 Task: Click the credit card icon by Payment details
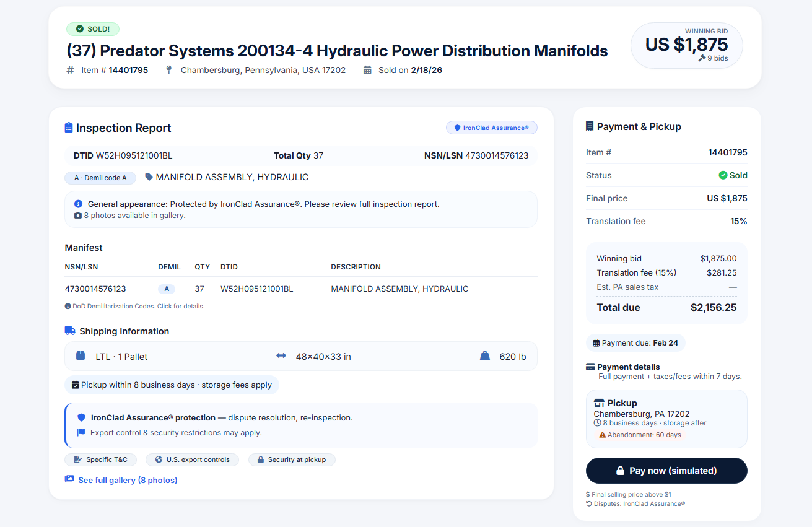[590, 367]
